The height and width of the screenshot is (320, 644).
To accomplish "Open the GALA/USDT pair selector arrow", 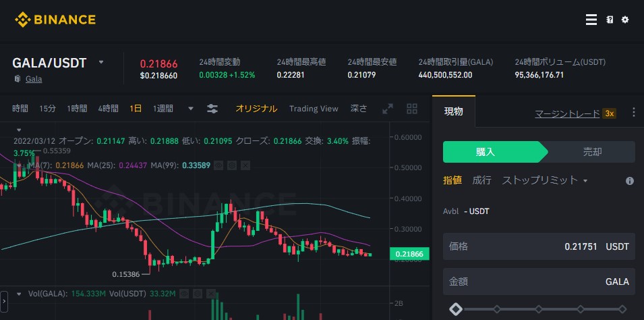I will (101, 63).
